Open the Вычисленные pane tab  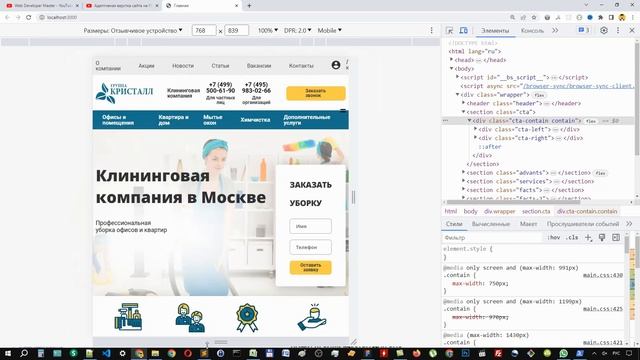(x=491, y=224)
